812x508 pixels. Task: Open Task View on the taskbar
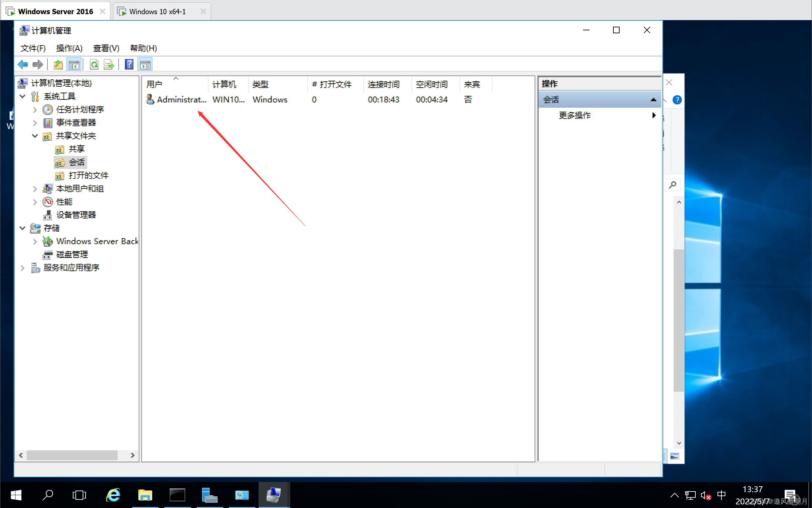click(79, 495)
